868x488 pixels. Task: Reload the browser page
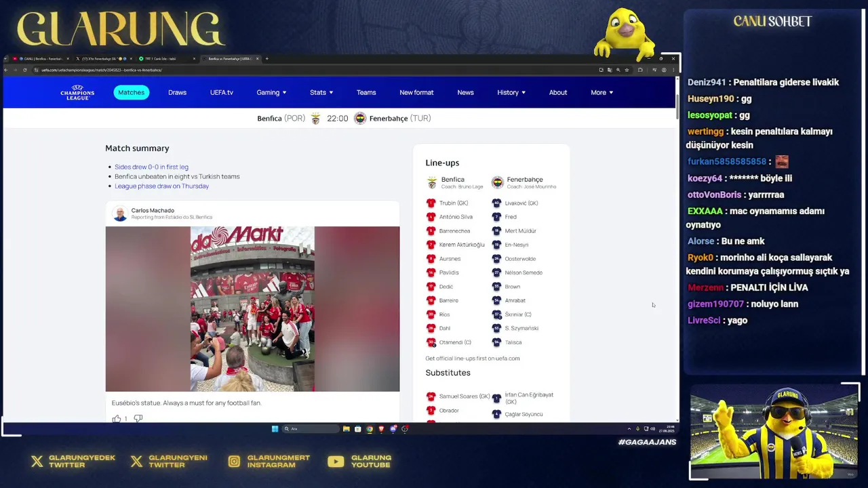pyautogui.click(x=25, y=70)
